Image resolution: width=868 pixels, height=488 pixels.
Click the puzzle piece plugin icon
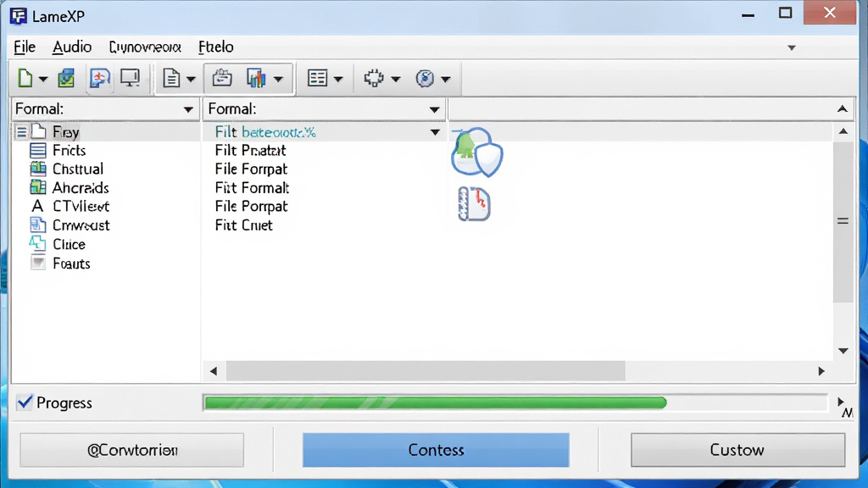click(374, 78)
